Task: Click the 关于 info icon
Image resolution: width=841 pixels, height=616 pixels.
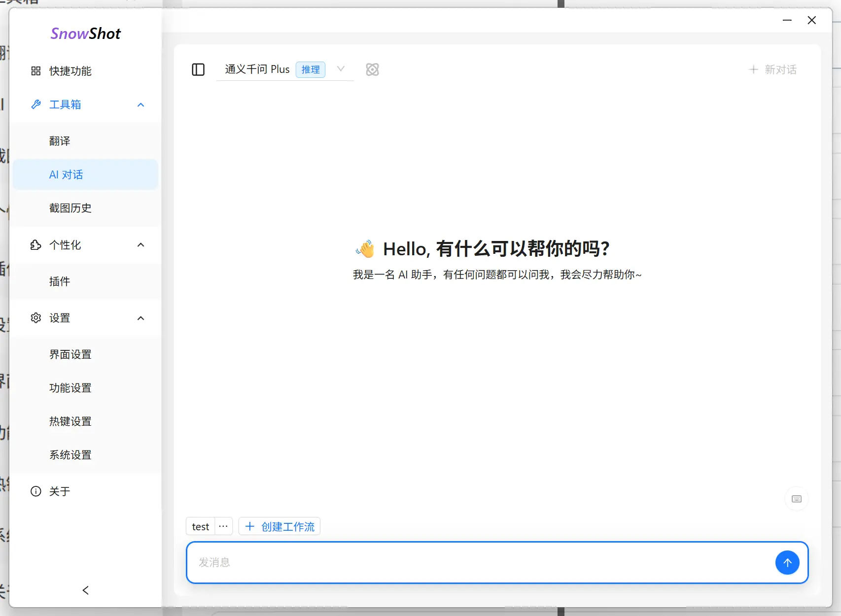Action: tap(35, 491)
